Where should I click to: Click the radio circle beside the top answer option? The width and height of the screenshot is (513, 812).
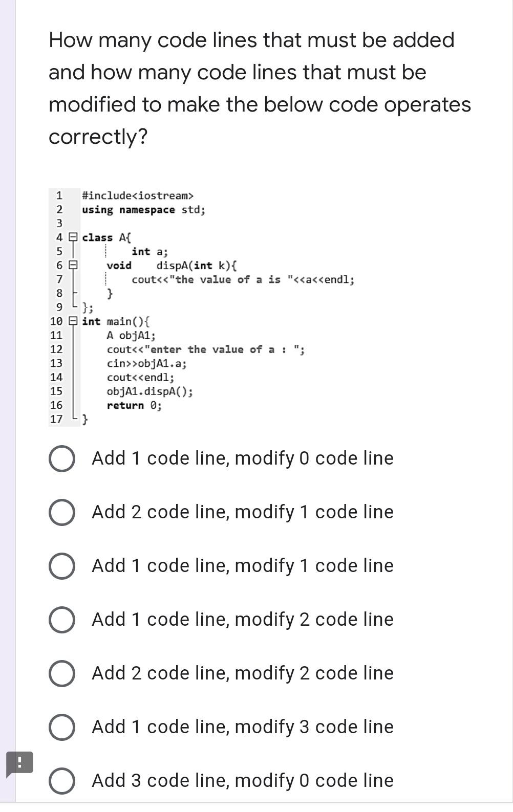pyautogui.click(x=61, y=459)
